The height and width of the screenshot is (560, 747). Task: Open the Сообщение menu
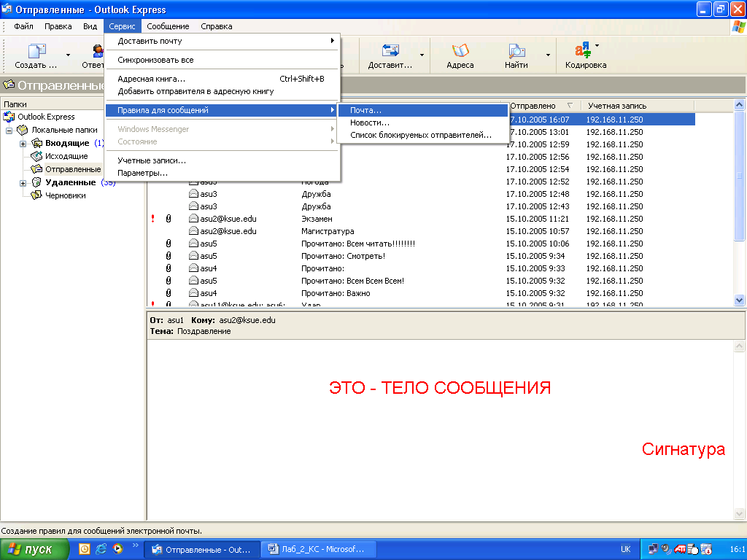pyautogui.click(x=168, y=26)
